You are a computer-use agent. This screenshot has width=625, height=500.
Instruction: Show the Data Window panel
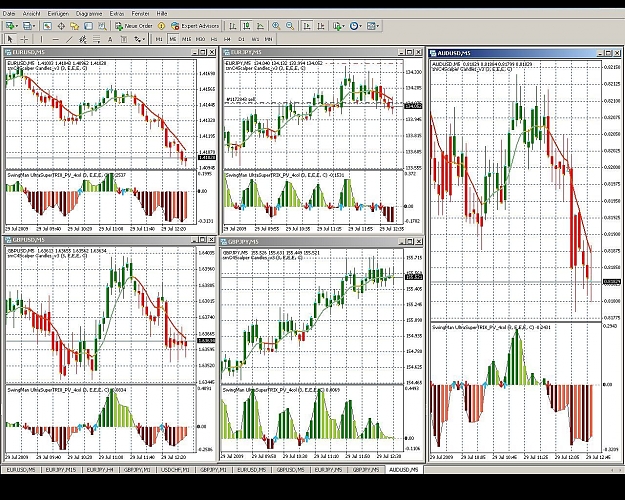pos(61,26)
